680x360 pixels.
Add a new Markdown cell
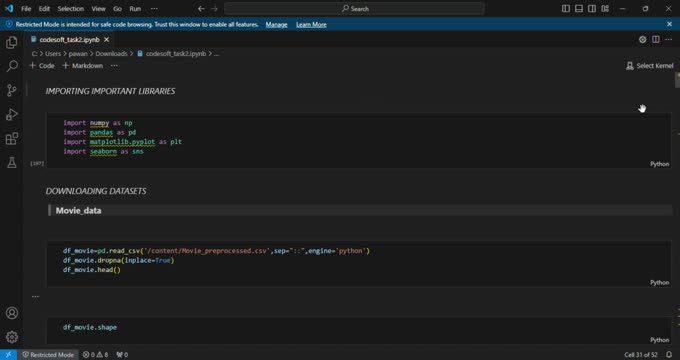(82, 66)
